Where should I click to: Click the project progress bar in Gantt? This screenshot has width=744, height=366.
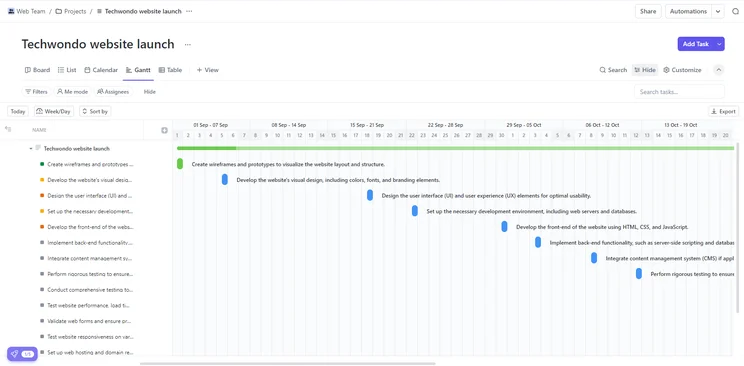[456, 148]
